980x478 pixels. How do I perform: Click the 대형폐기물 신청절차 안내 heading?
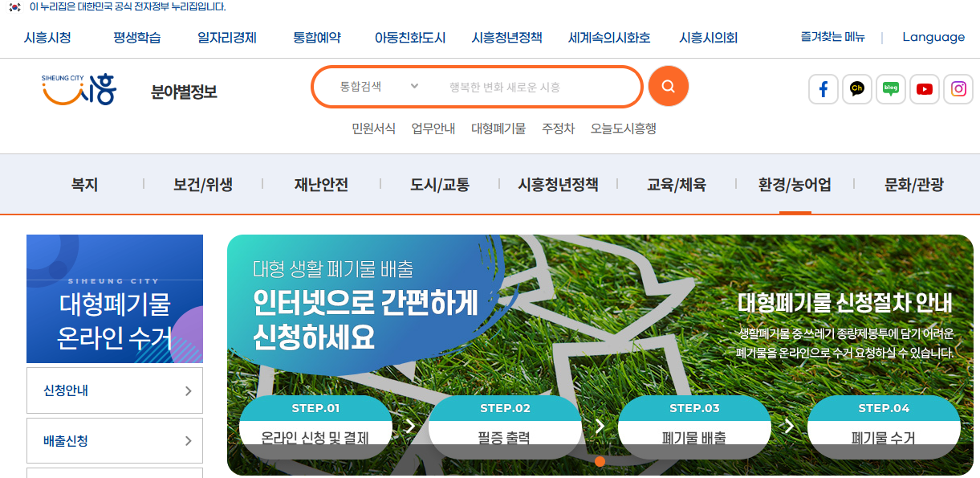point(845,303)
